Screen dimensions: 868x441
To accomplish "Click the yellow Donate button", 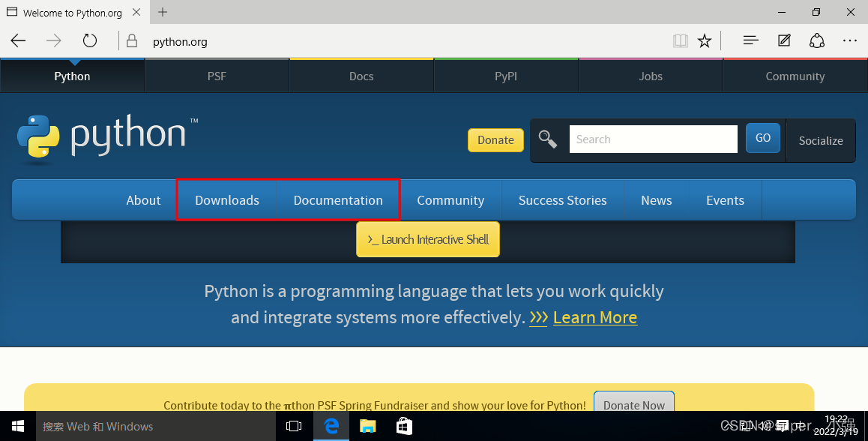I will [495, 140].
